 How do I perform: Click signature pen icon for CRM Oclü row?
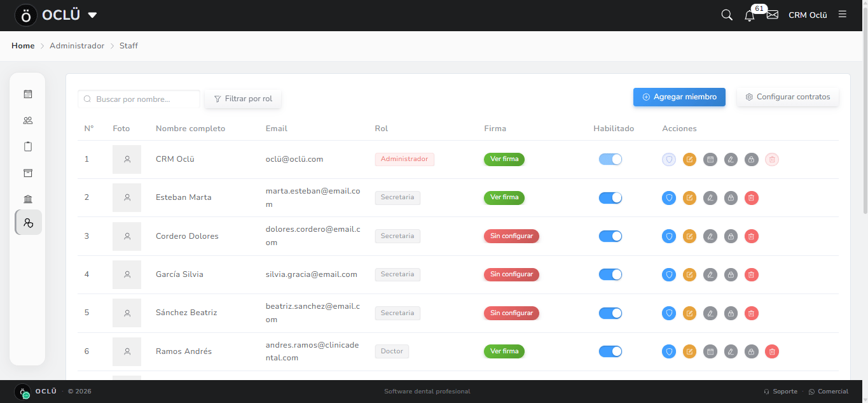[x=731, y=160]
